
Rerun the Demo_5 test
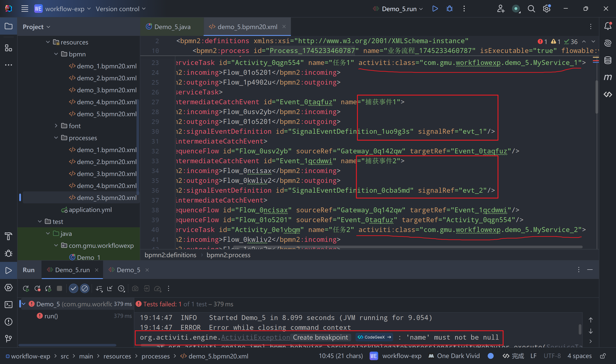(x=26, y=288)
